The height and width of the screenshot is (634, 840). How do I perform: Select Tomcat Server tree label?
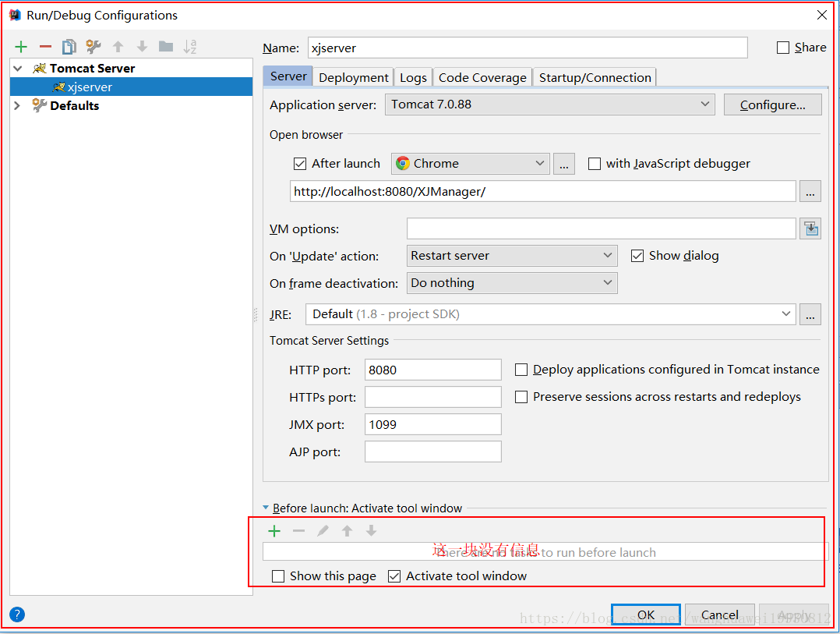(92, 69)
